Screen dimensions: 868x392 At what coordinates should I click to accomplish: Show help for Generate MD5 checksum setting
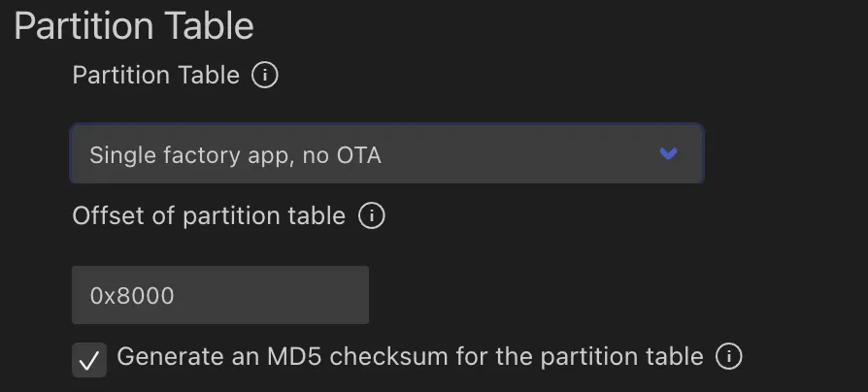tap(728, 356)
